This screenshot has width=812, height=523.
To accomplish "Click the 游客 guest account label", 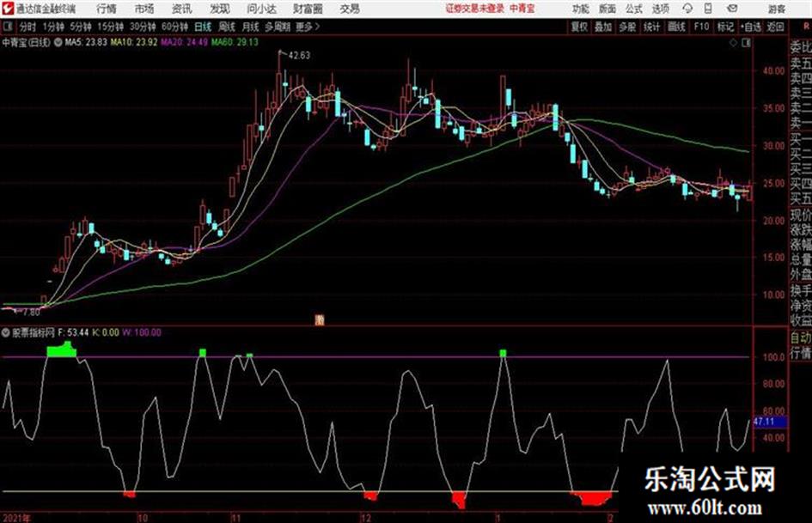I will pyautogui.click(x=777, y=9).
